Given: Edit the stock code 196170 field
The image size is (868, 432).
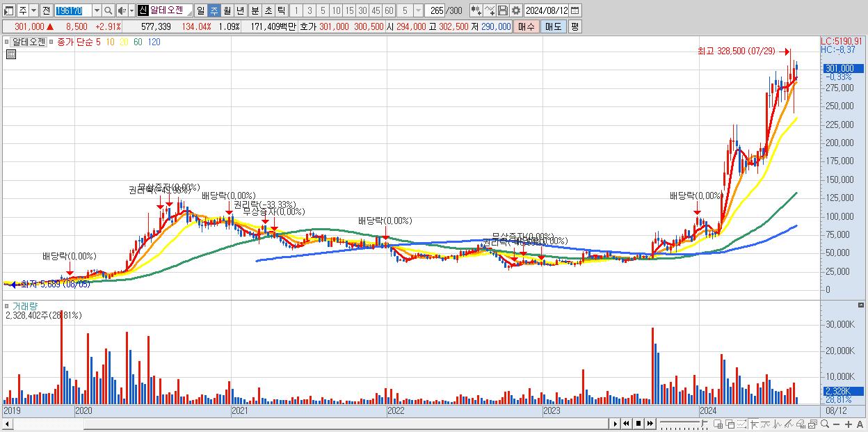Looking at the screenshot, I should point(73,10).
